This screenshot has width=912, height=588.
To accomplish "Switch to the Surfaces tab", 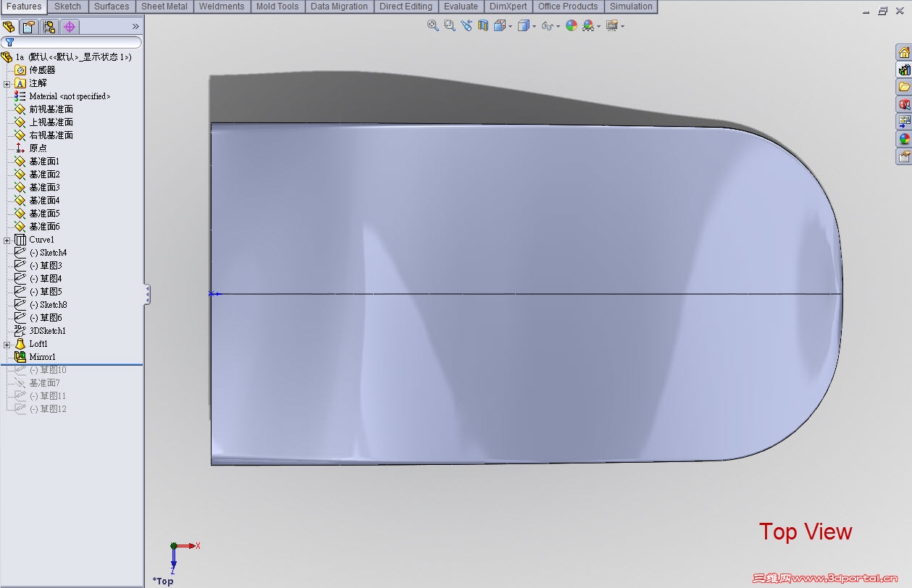I will (x=112, y=7).
